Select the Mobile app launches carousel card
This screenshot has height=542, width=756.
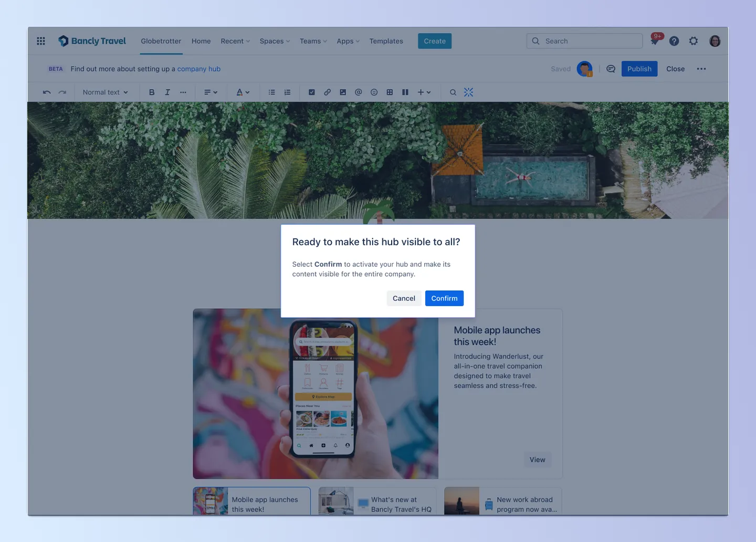pos(251,502)
